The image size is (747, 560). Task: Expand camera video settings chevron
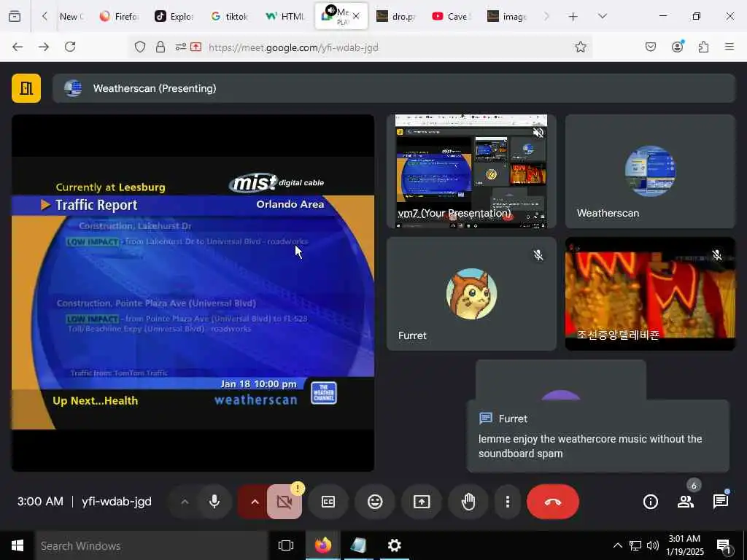click(x=255, y=502)
